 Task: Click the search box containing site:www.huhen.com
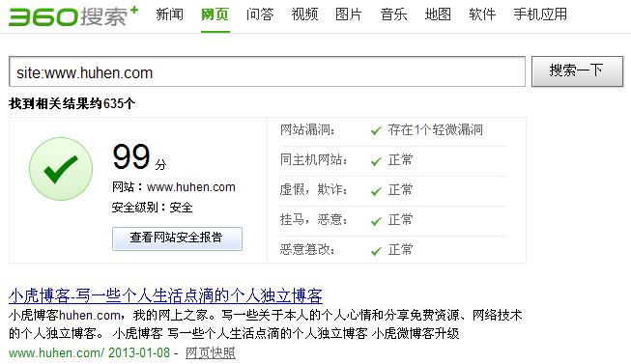tap(268, 71)
